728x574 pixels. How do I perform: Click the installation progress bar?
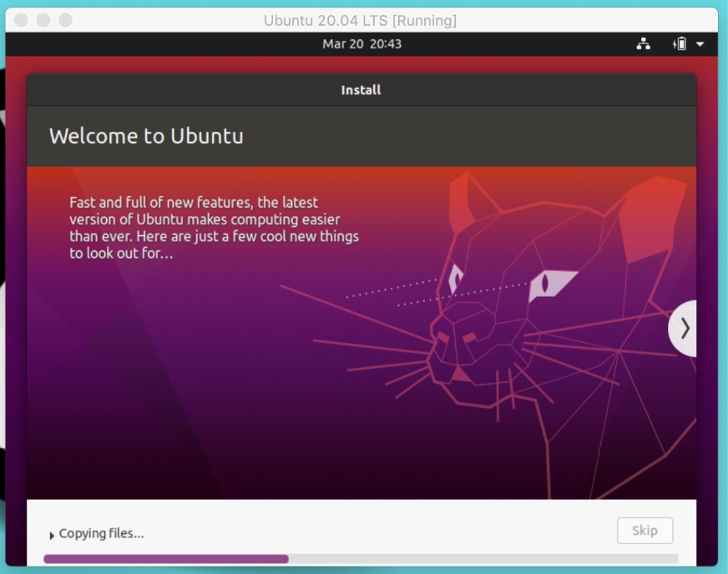361,559
